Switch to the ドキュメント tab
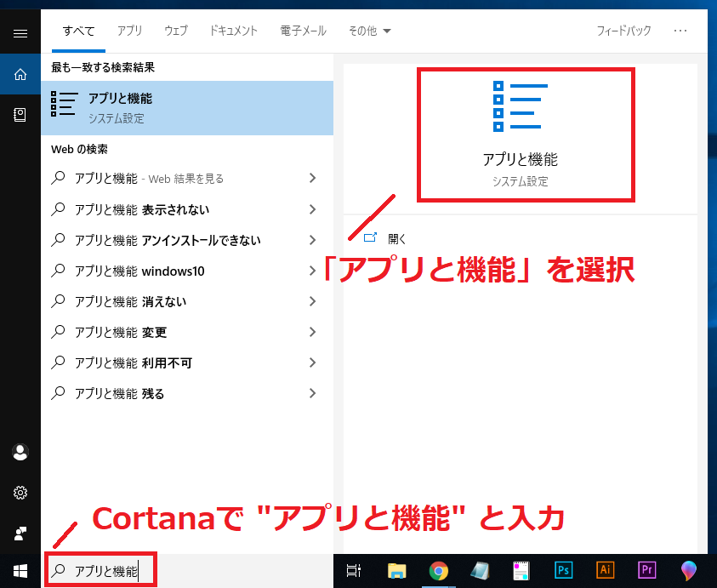The height and width of the screenshot is (588, 717). point(233,31)
